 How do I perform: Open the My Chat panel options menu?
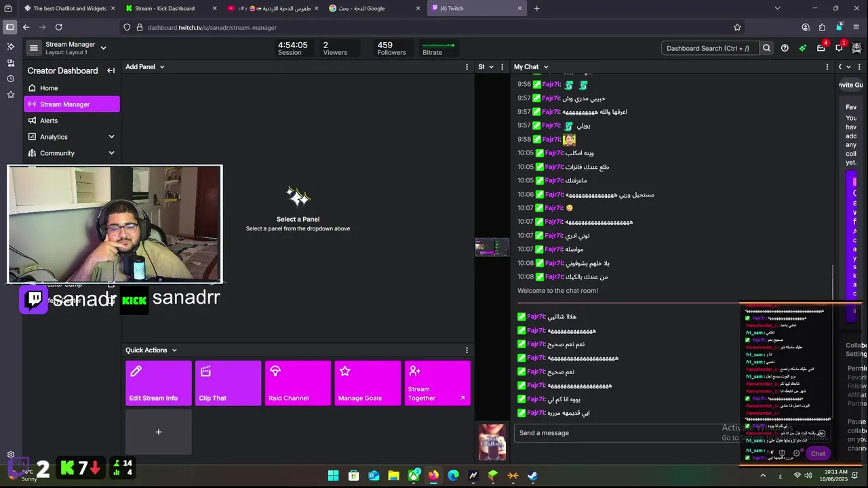(827, 66)
